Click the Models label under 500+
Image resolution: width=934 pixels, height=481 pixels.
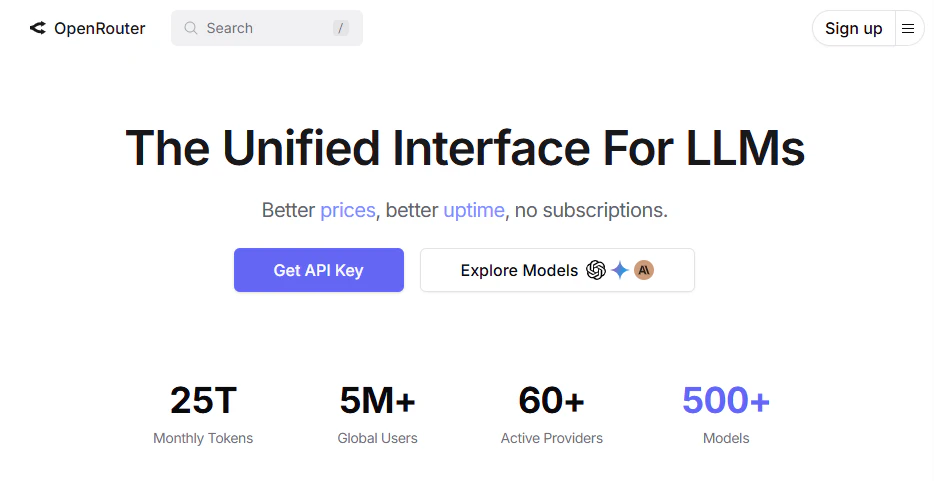click(x=726, y=438)
